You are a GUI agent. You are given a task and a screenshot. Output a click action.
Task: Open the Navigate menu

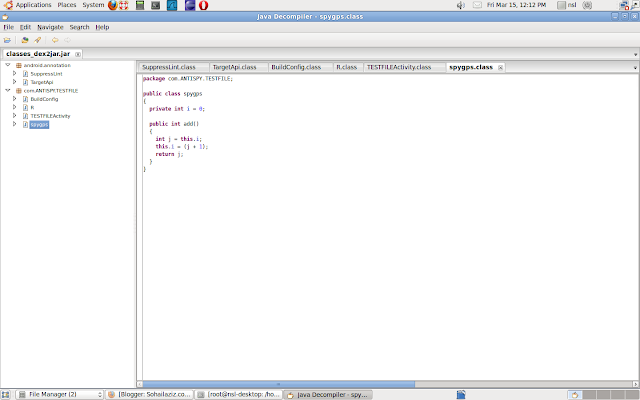(50, 27)
